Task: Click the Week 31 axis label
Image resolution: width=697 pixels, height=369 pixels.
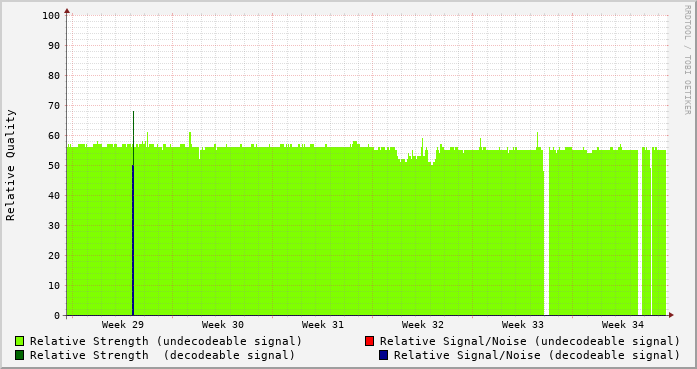Action: [x=323, y=325]
